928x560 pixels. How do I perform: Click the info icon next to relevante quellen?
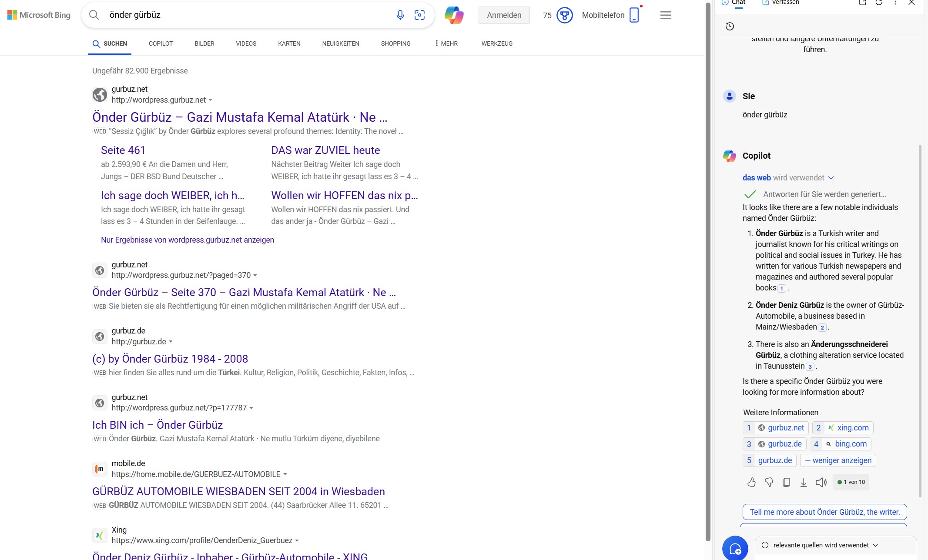click(x=765, y=545)
